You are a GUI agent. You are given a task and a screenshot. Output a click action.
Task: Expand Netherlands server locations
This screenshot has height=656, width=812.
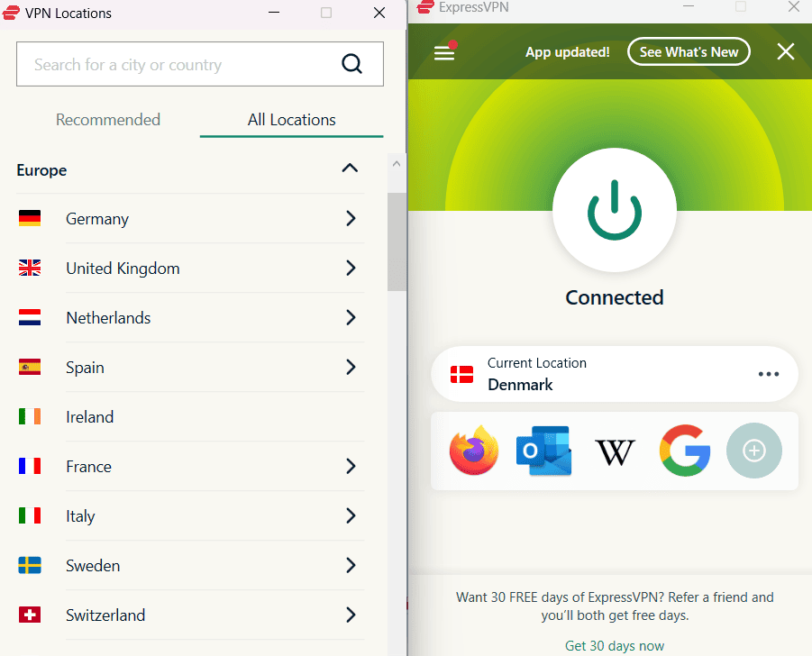351,317
